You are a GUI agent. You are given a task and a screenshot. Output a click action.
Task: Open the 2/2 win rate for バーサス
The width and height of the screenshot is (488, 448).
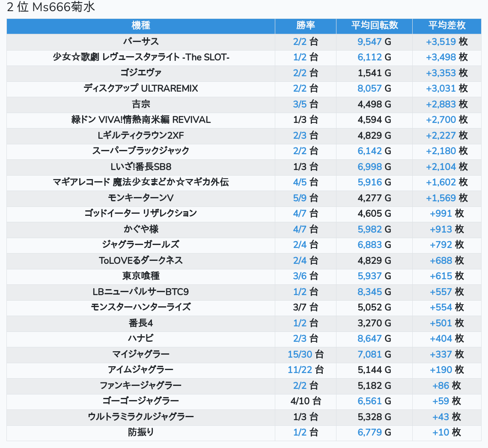tap(300, 42)
